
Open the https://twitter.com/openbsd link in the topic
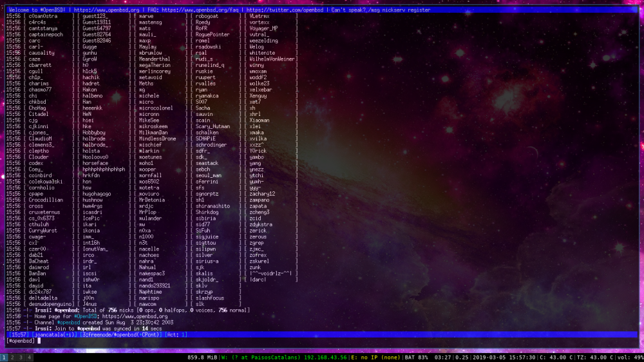pos(285,10)
